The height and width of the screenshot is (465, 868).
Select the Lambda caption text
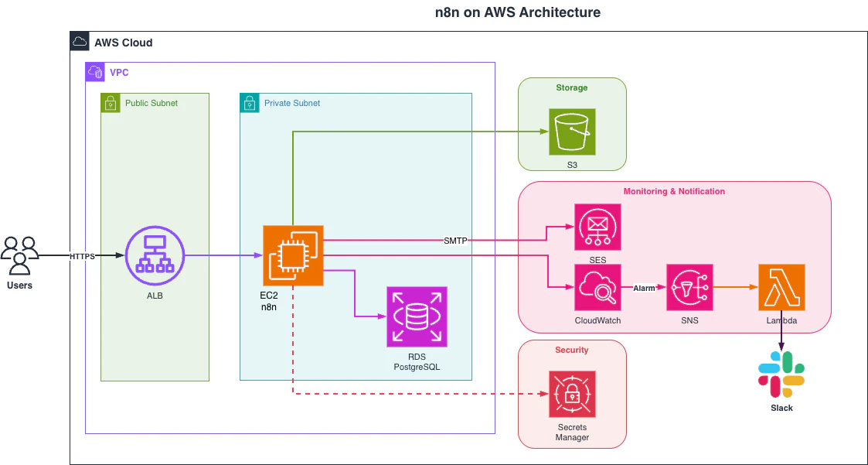781,320
